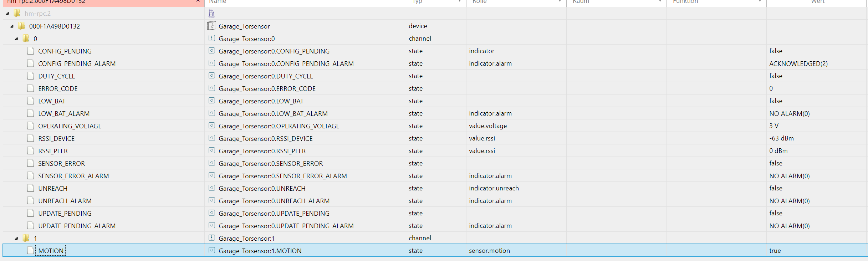Click the ACKNOWLEDGED(2) value cell
Screen dimensions: 868x261
pyautogui.click(x=798, y=63)
